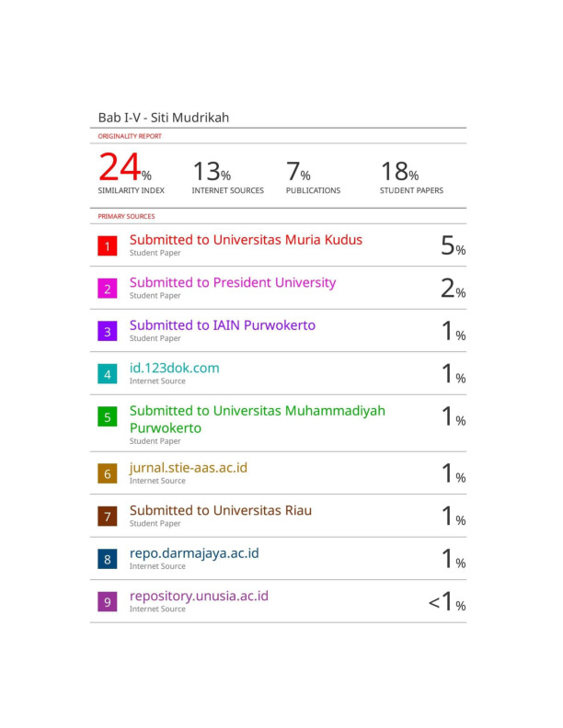Open Submitted to Universitas Riau source
Screen dimensions: 563x728
tap(221, 511)
